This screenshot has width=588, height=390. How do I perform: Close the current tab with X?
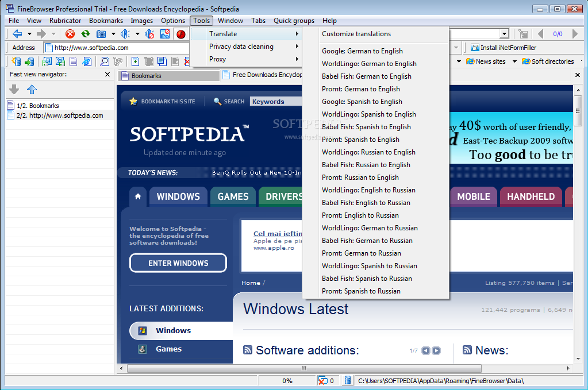point(578,75)
